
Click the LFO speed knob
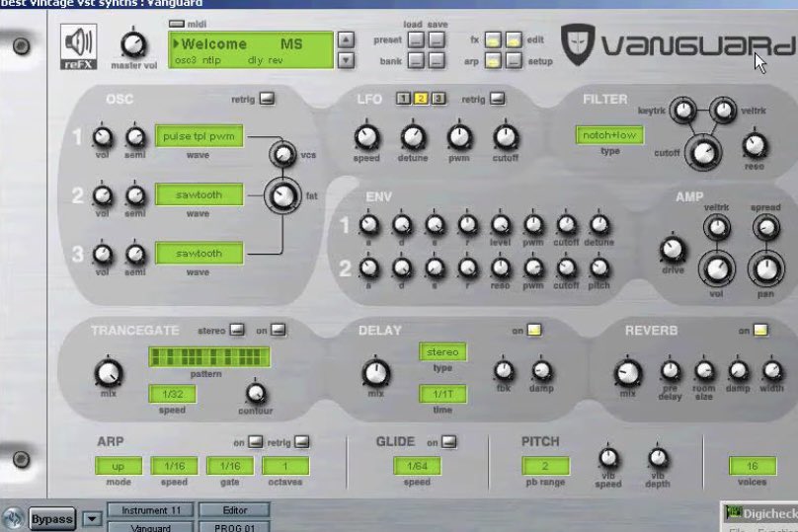pyautogui.click(x=366, y=137)
